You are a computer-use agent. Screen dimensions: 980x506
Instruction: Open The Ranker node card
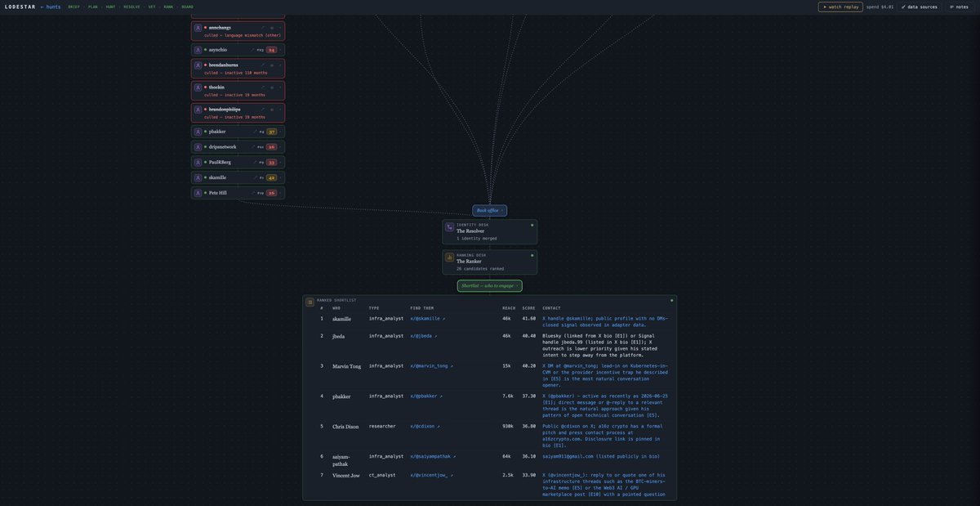click(489, 262)
